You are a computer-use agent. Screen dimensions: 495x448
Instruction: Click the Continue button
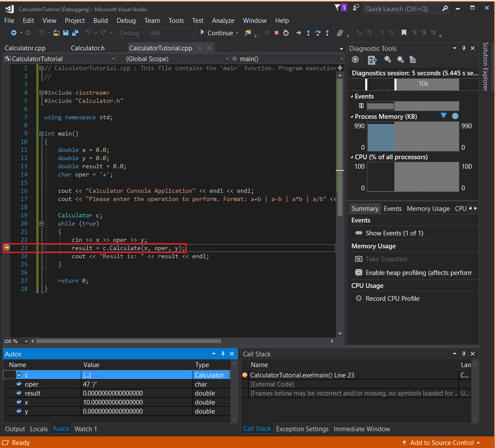pos(219,33)
